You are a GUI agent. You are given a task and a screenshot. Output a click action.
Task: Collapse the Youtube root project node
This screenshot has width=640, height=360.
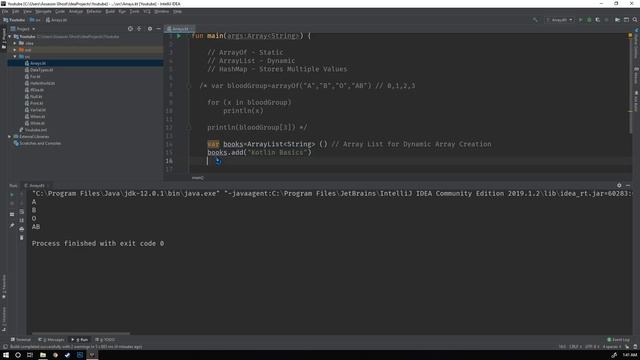click(10, 36)
